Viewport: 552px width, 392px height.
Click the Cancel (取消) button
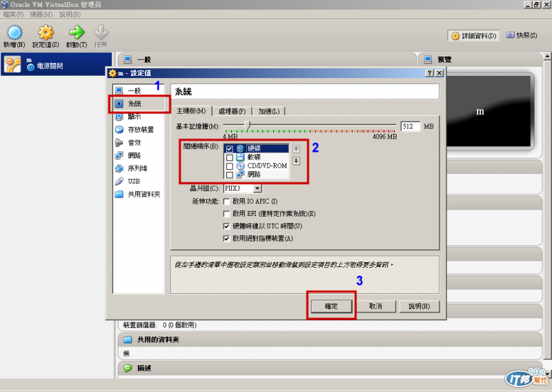(375, 306)
